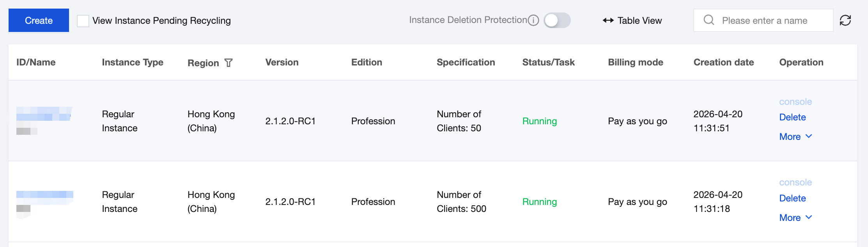Delete the instance created at 11:31:18
This screenshot has width=868, height=247.
coord(792,198)
